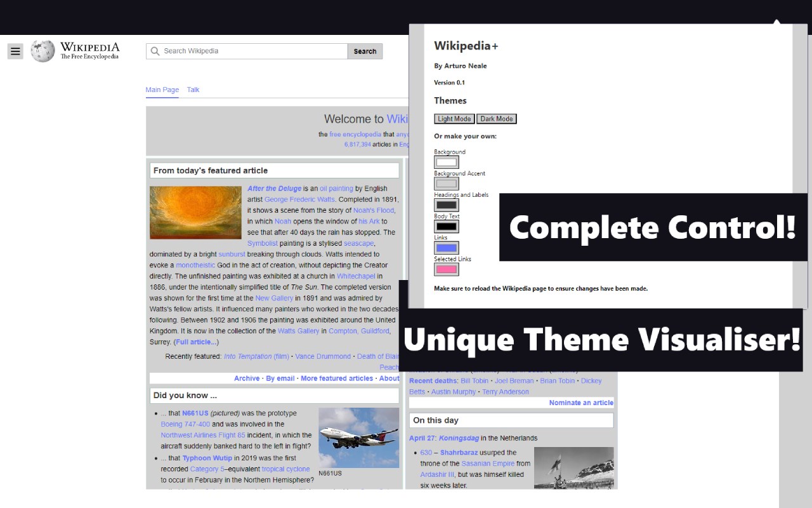This screenshot has height=508, width=812.
Task: Click the April 27 date link
Action: point(422,438)
